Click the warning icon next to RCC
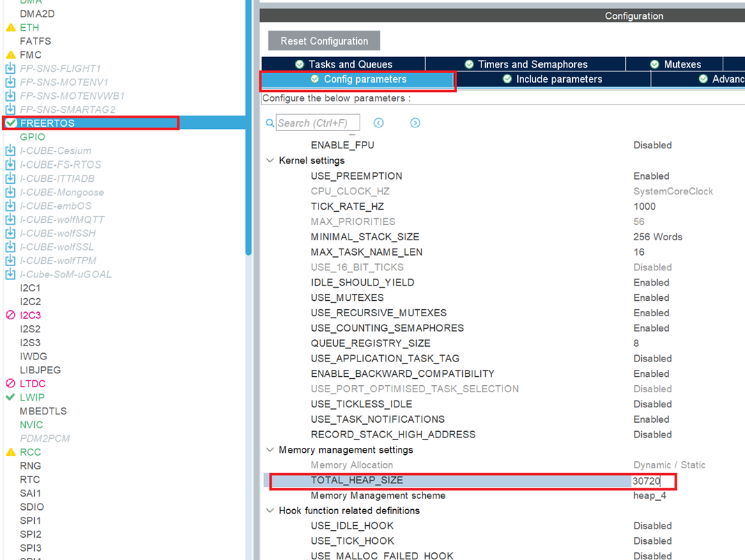Viewport: 745px width, 560px height. [x=10, y=452]
